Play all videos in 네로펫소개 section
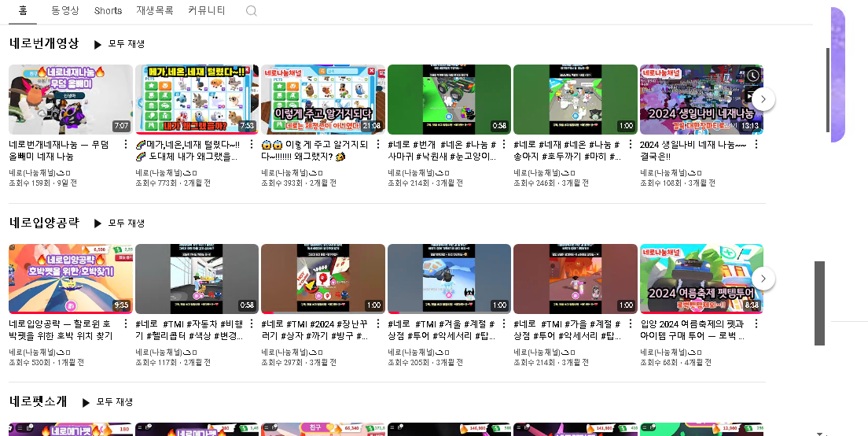This screenshot has height=436, width=868. [x=108, y=402]
